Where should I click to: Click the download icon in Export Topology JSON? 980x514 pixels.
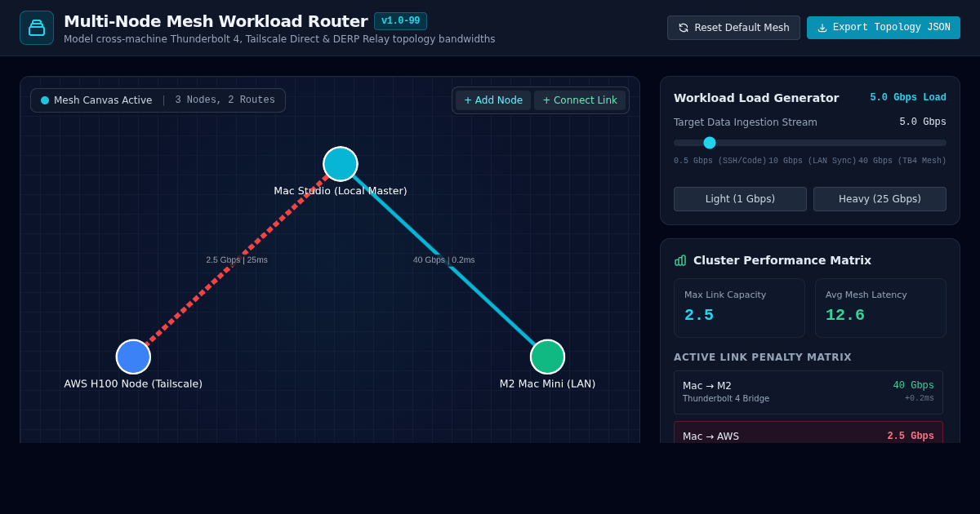pyautogui.click(x=822, y=28)
